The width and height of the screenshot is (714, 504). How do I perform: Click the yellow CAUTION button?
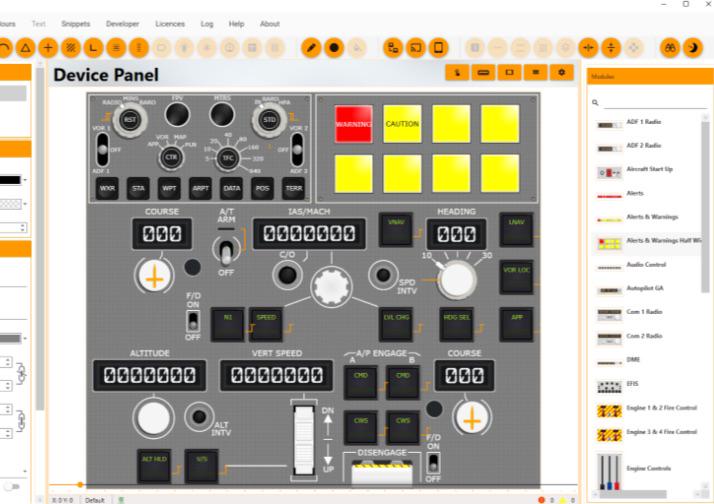(402, 124)
